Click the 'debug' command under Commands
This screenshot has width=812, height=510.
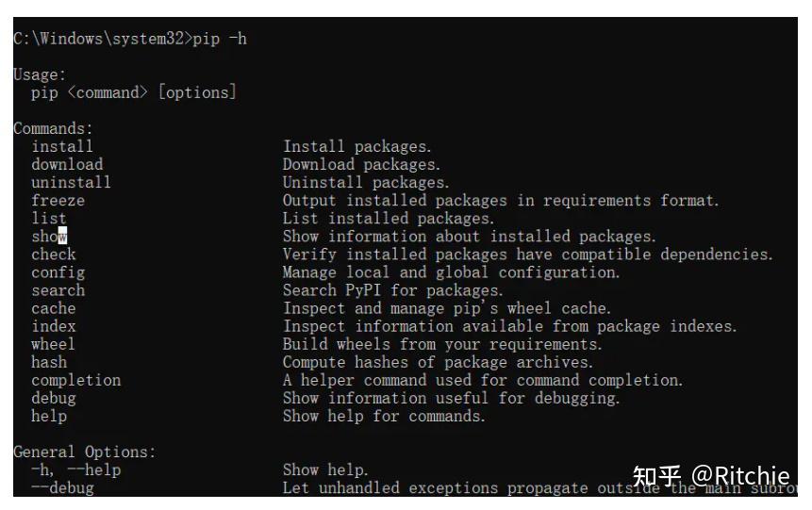pos(54,399)
